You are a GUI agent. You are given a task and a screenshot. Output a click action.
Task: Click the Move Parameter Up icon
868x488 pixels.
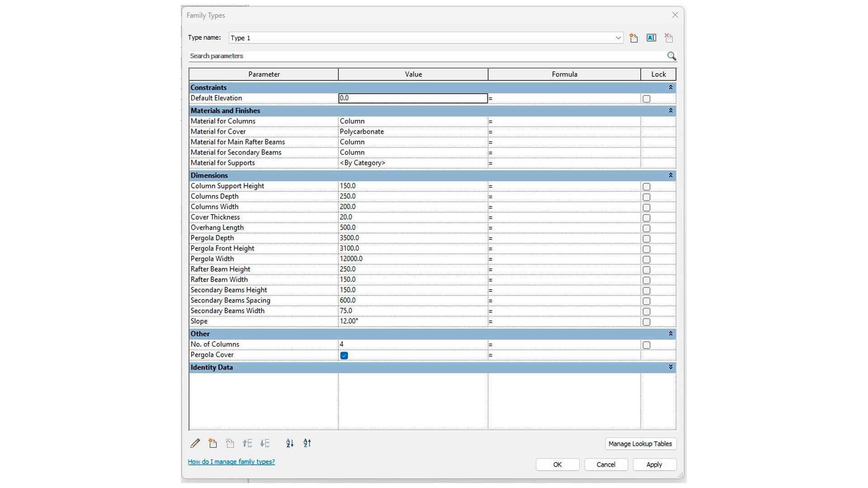click(x=247, y=443)
